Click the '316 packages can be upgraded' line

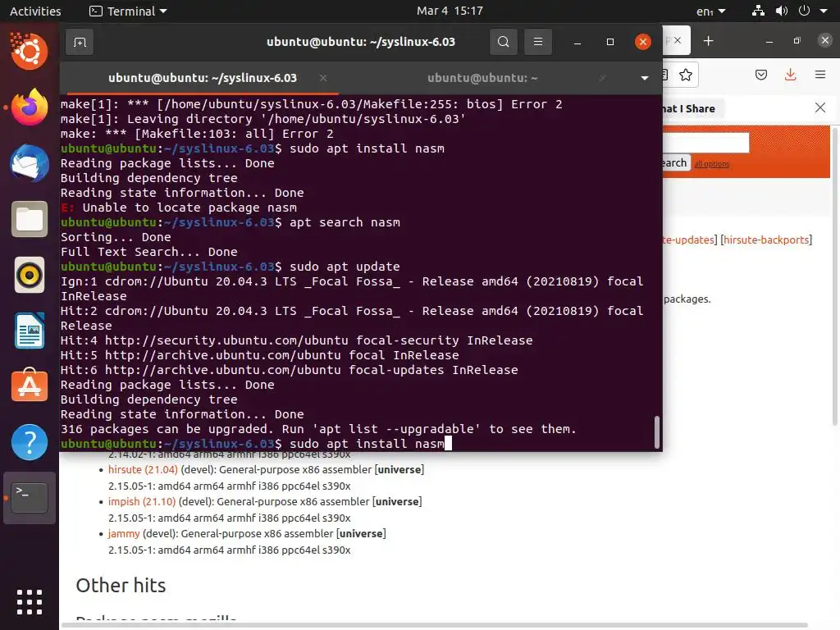point(318,429)
